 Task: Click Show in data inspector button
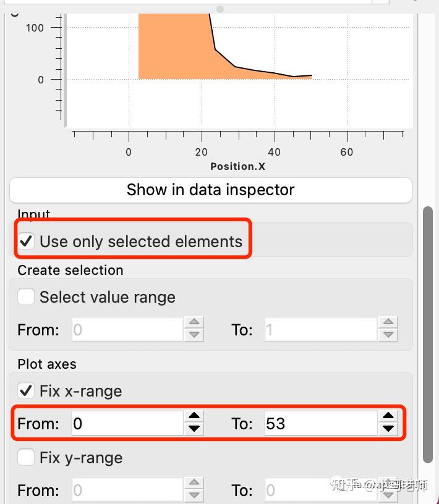coord(210,190)
